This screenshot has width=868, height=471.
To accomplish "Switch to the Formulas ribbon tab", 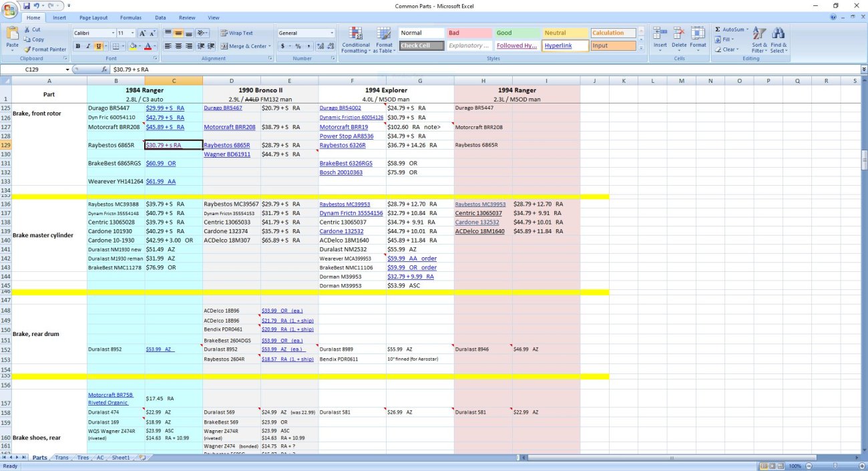I will 131,17.
